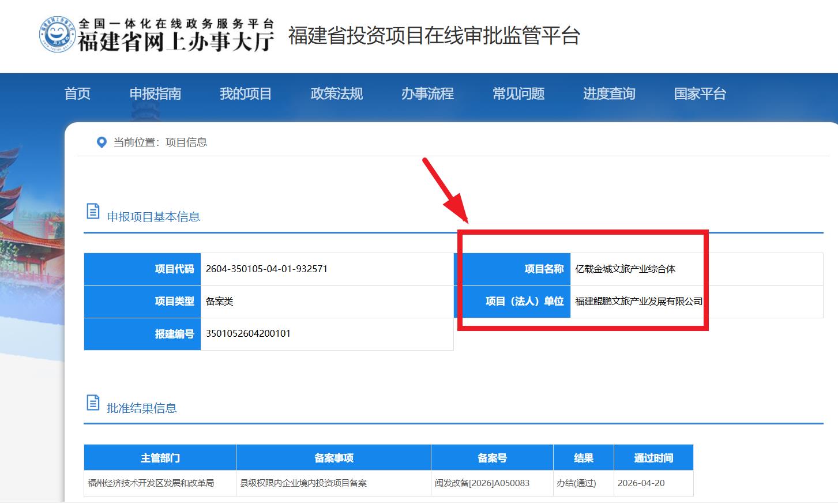Click the platform title 福建省投资项目在线审批监管平台
This screenshot has height=504, width=838.
tap(434, 36)
